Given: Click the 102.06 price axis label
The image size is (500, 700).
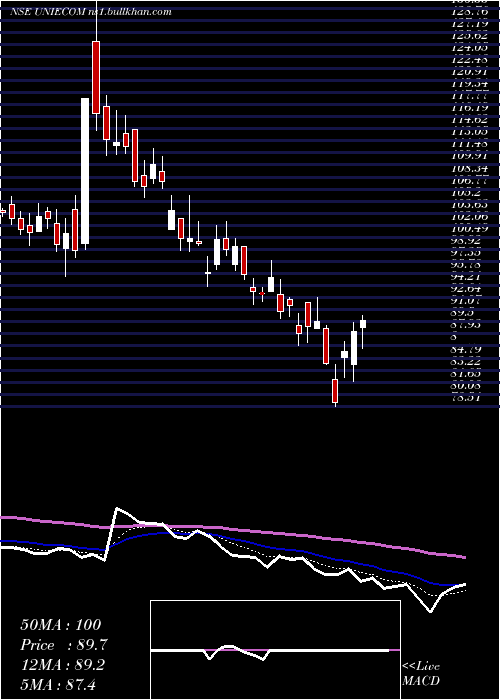Looking at the screenshot, I should (469, 217).
